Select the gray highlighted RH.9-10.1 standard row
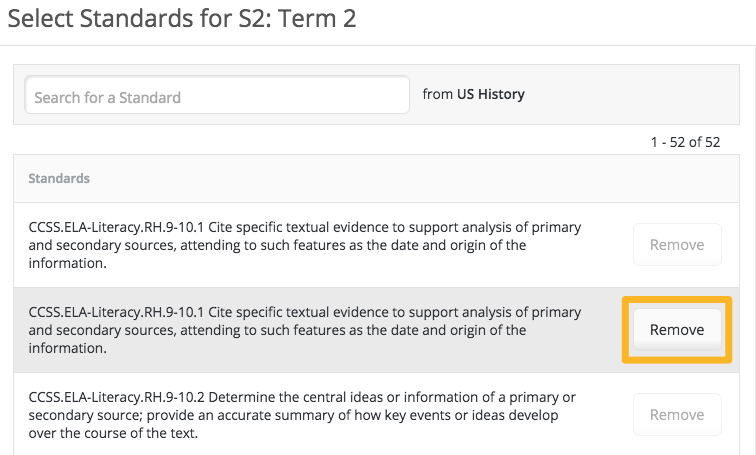 click(x=376, y=330)
